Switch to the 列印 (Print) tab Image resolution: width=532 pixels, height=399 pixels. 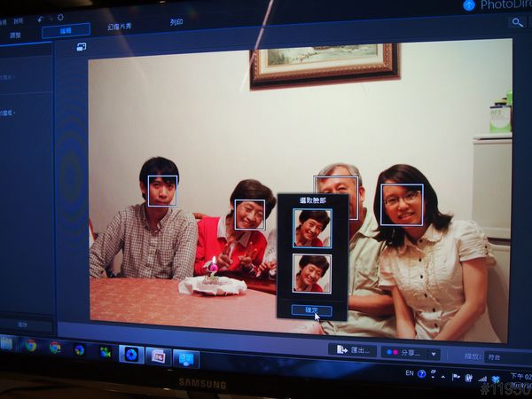176,22
